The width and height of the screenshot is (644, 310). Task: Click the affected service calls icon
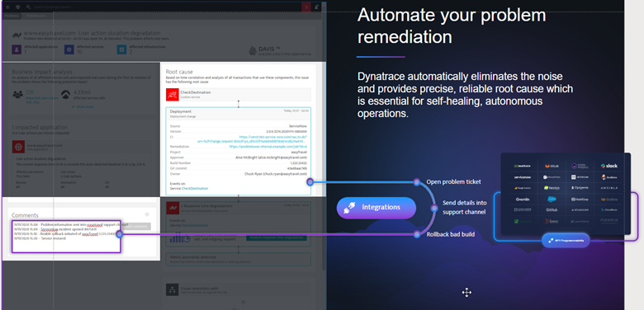coord(66,95)
